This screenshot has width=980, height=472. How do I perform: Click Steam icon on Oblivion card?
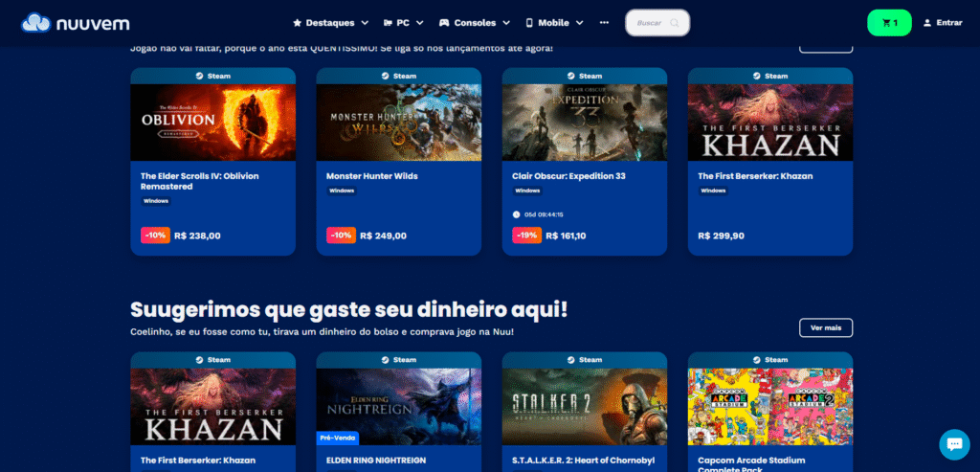pyautogui.click(x=199, y=76)
